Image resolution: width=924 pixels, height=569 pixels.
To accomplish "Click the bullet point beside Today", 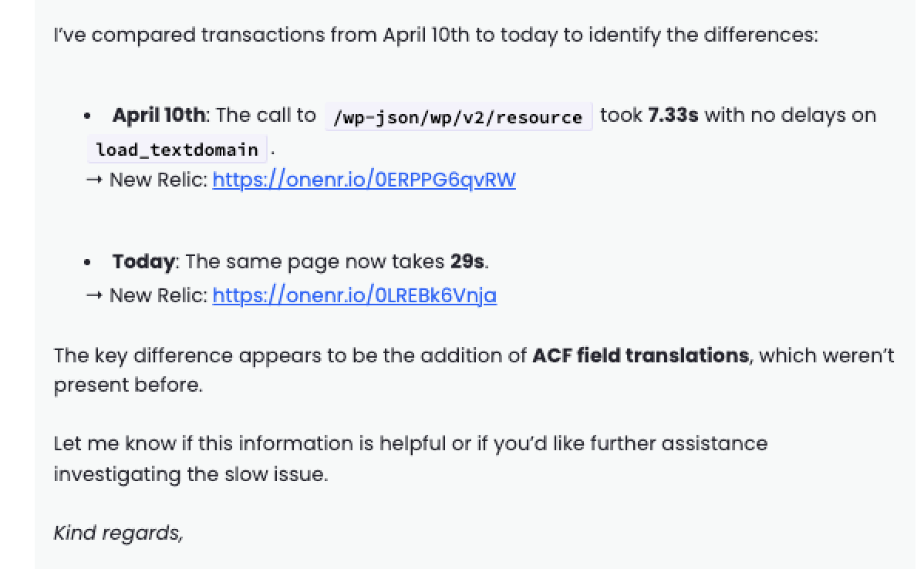I will coord(87,263).
